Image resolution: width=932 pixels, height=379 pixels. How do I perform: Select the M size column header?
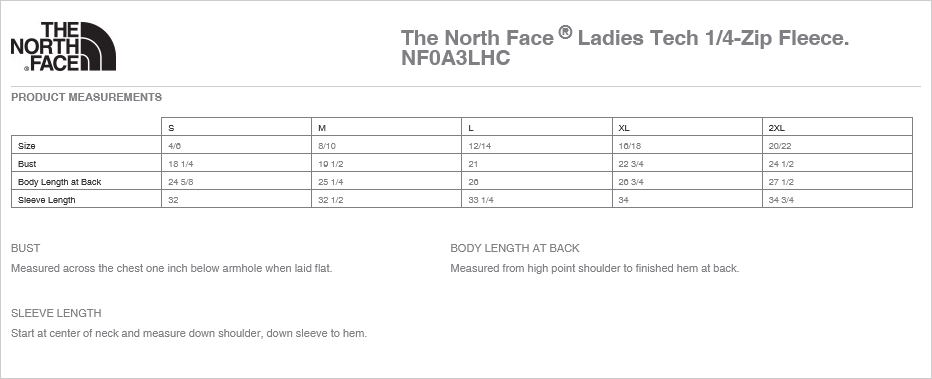pos(386,127)
